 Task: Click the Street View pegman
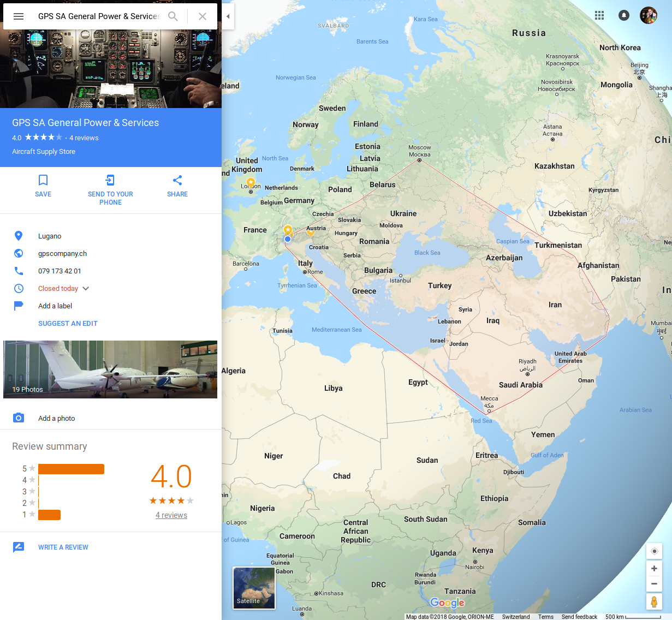click(x=654, y=602)
